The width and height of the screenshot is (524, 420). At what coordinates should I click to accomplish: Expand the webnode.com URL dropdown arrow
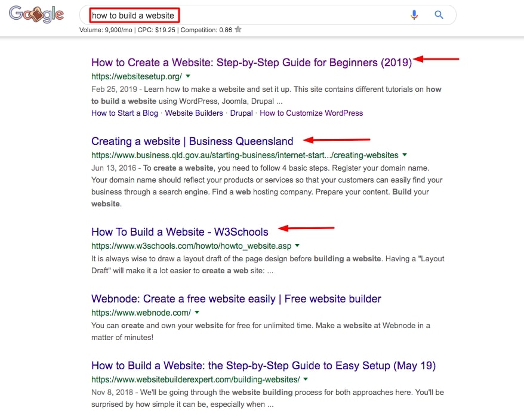click(x=197, y=313)
